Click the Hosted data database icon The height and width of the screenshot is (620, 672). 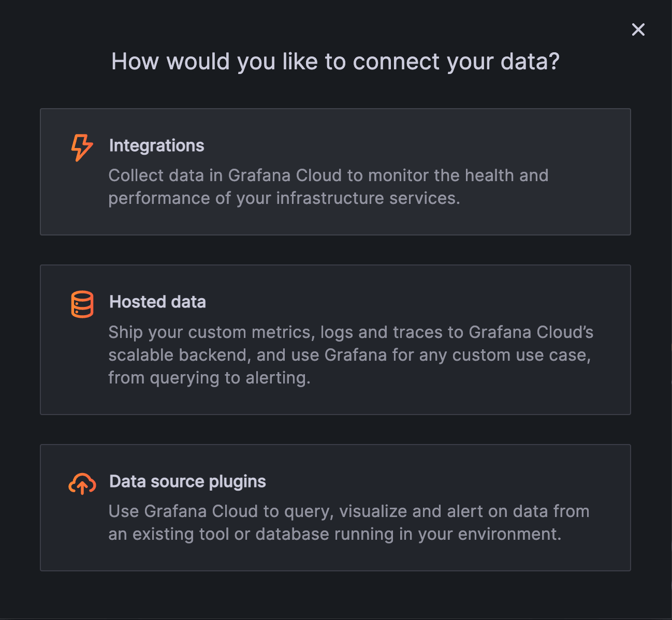[82, 304]
